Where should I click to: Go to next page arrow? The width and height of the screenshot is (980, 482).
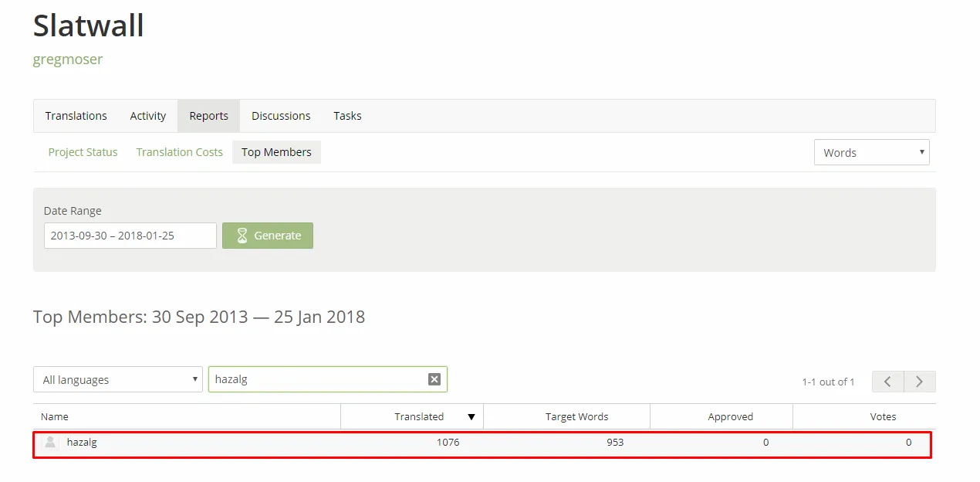(x=920, y=382)
